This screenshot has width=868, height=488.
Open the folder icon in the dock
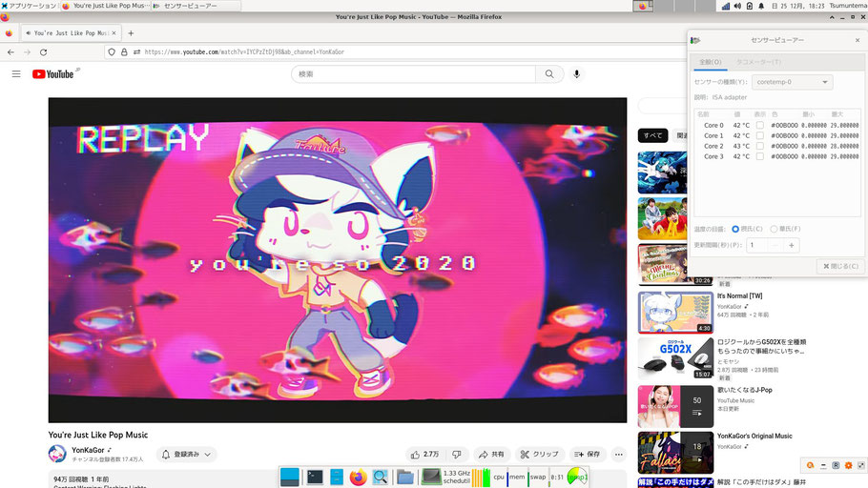(x=405, y=477)
